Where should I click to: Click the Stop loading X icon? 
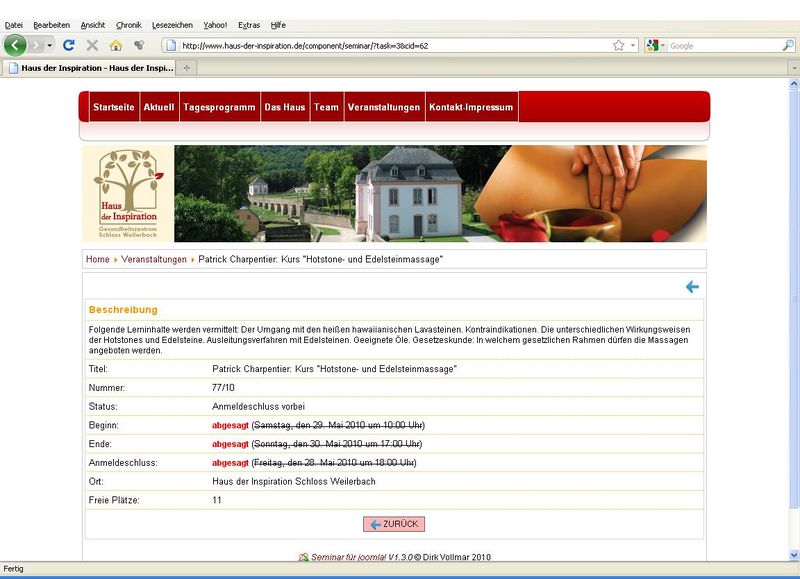point(92,45)
